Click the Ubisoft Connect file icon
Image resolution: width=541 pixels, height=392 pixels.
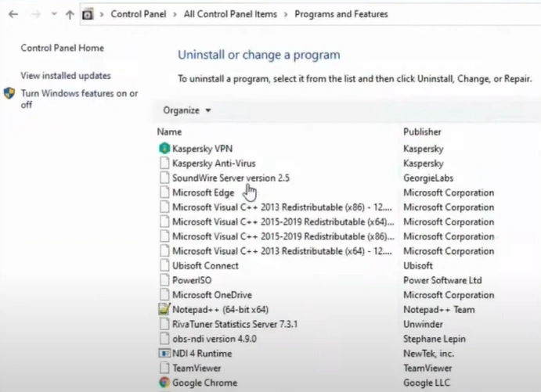pyautogui.click(x=164, y=265)
